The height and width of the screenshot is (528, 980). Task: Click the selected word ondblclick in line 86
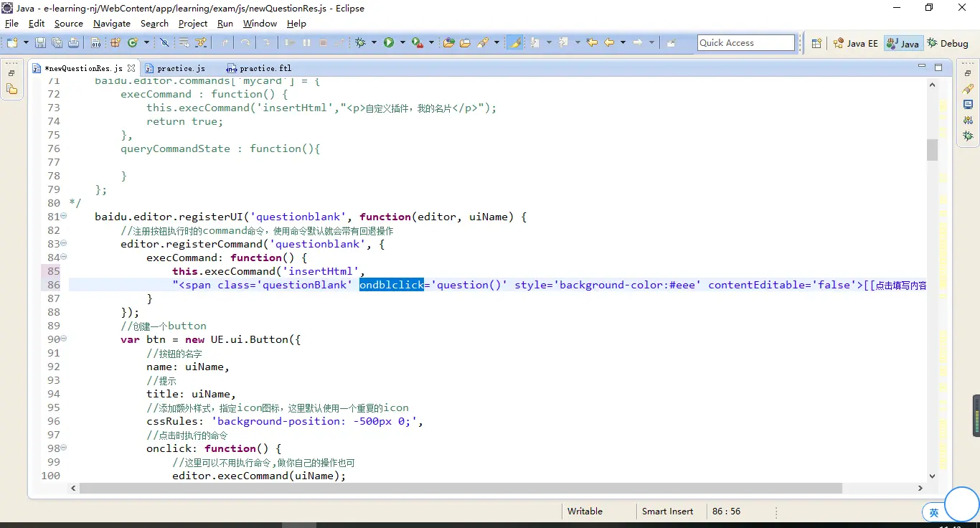(392, 285)
